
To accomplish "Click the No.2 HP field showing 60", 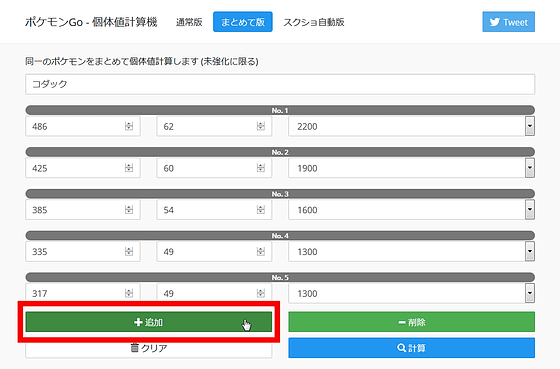I will click(214, 168).
